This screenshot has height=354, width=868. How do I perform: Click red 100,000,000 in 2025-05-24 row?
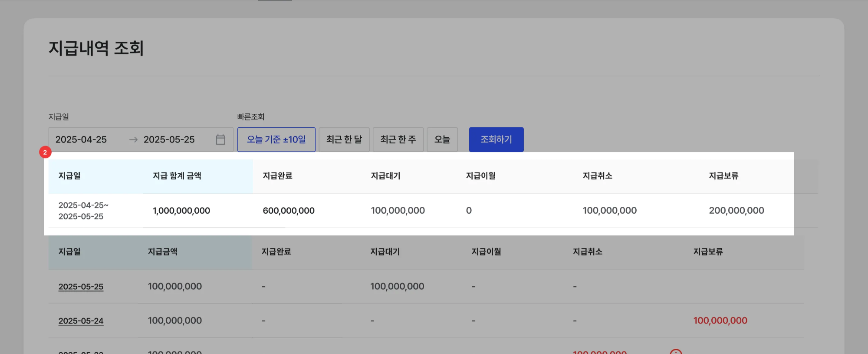tap(720, 321)
